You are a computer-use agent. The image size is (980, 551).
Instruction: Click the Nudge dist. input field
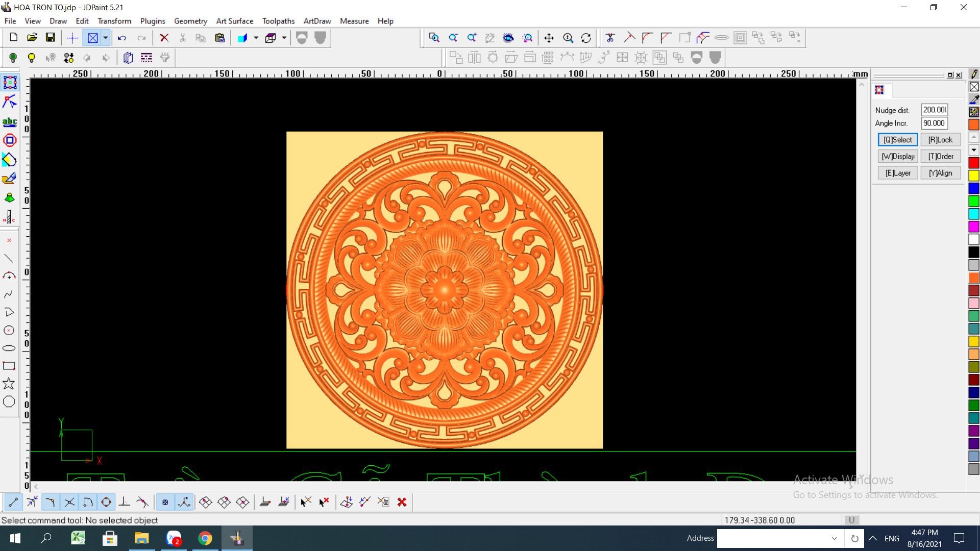[934, 110]
